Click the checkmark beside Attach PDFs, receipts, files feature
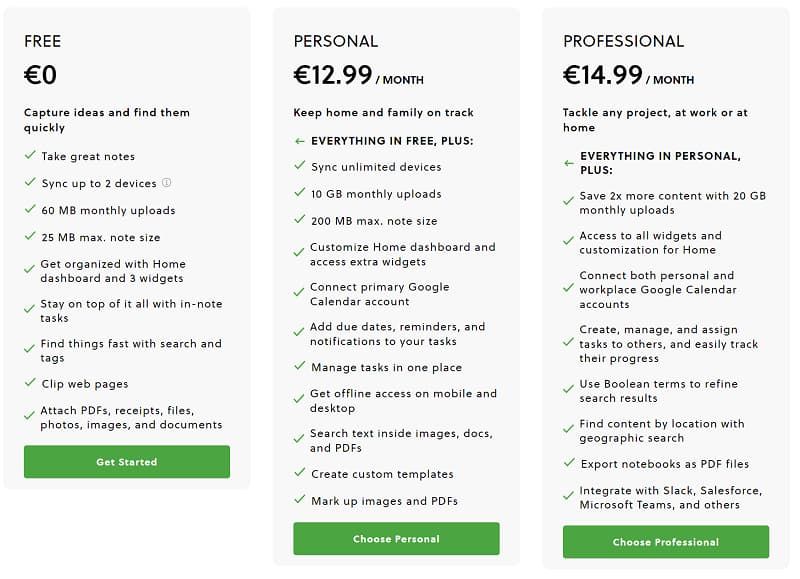The image size is (800, 579). [x=28, y=412]
